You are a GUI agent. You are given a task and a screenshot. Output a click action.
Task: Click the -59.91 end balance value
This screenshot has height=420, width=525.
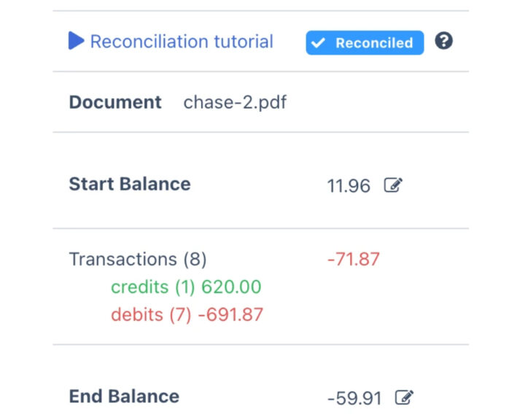(x=354, y=399)
